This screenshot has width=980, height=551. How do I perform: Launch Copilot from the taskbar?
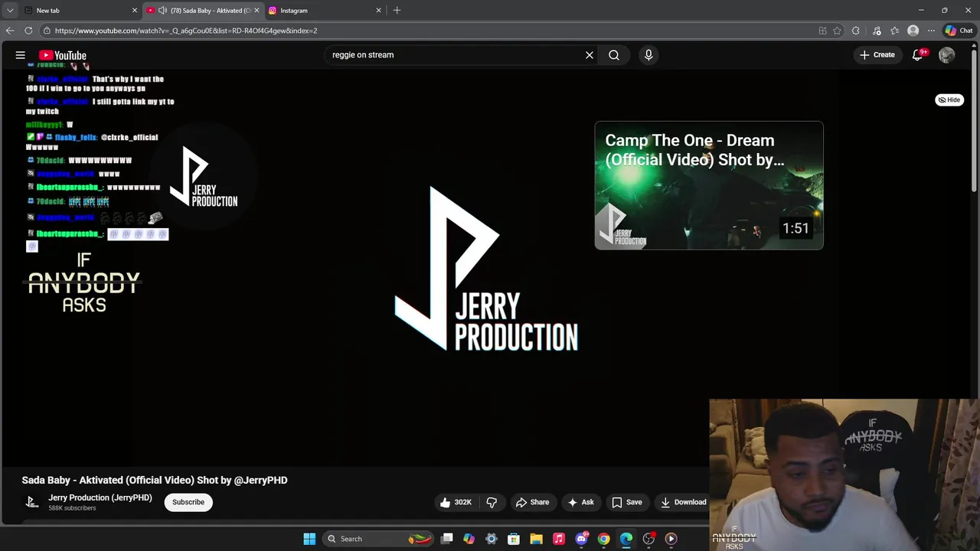469,539
